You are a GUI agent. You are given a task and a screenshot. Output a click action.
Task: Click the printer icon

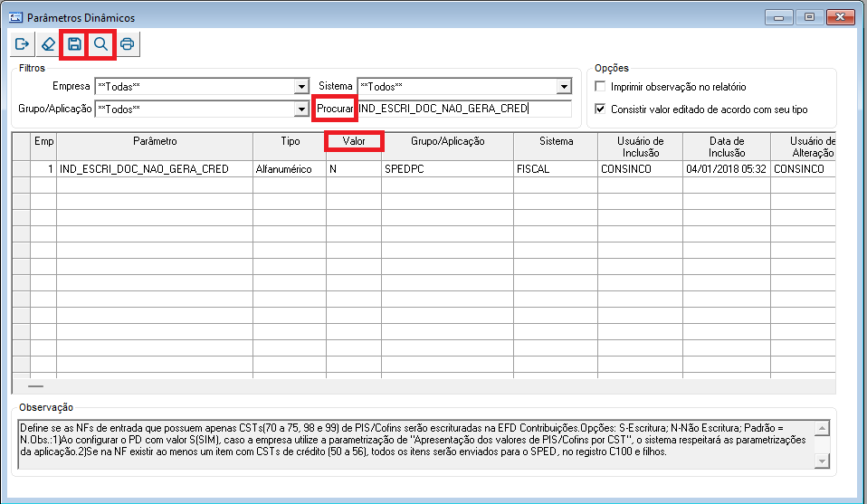pos(128,44)
